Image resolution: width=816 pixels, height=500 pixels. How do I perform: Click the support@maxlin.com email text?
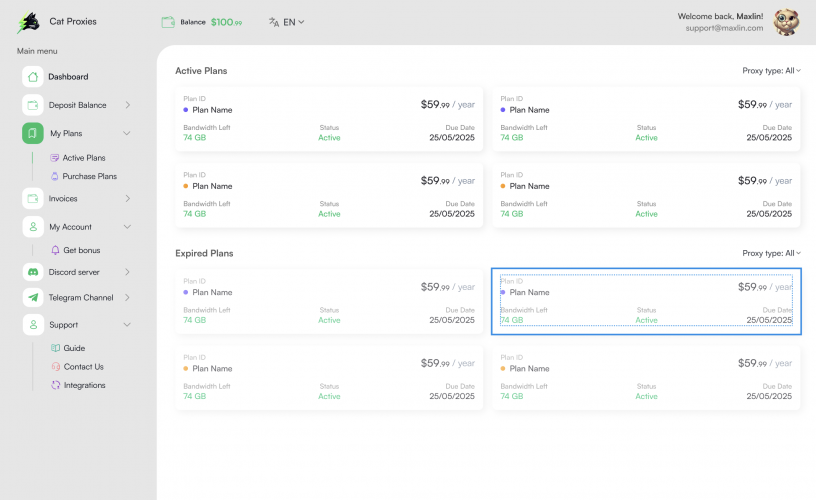click(724, 28)
